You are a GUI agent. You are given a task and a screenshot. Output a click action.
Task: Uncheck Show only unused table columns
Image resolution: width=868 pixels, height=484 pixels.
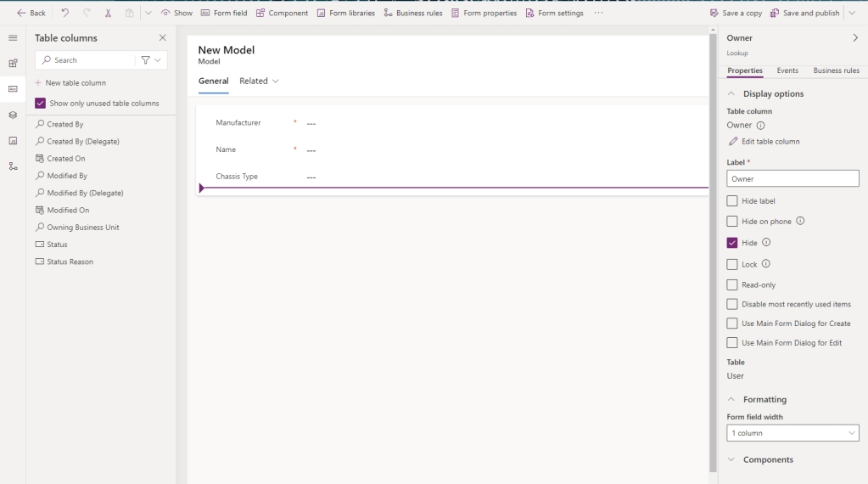41,104
